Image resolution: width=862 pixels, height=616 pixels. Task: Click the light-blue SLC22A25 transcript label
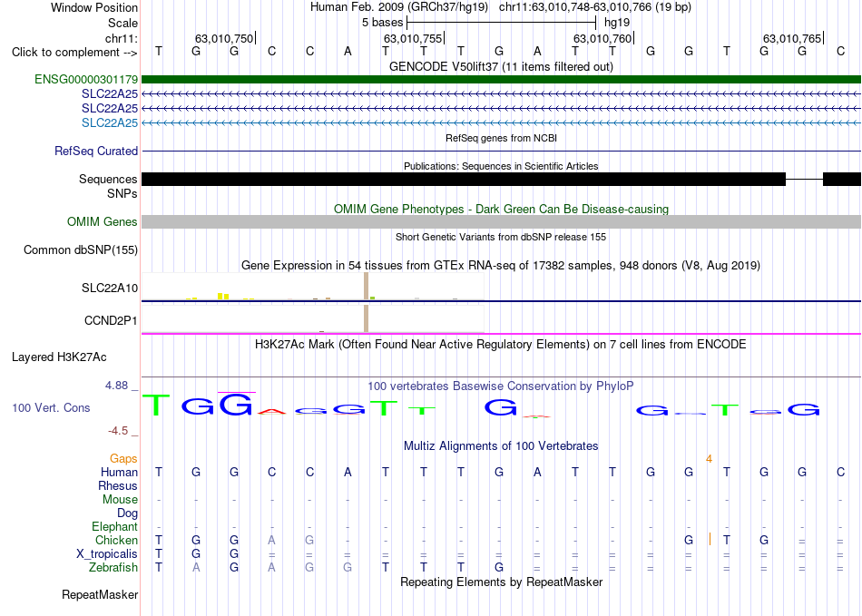pyautogui.click(x=110, y=123)
